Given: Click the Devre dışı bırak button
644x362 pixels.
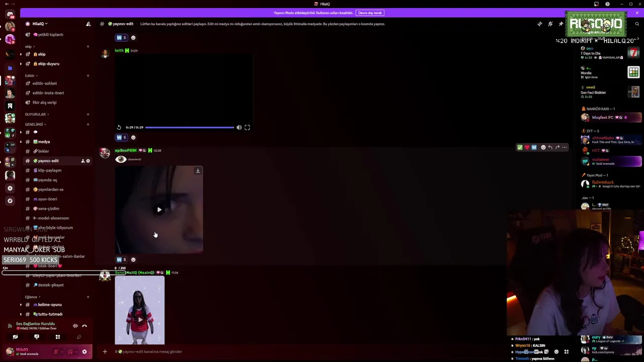Looking at the screenshot, I should (x=370, y=13).
